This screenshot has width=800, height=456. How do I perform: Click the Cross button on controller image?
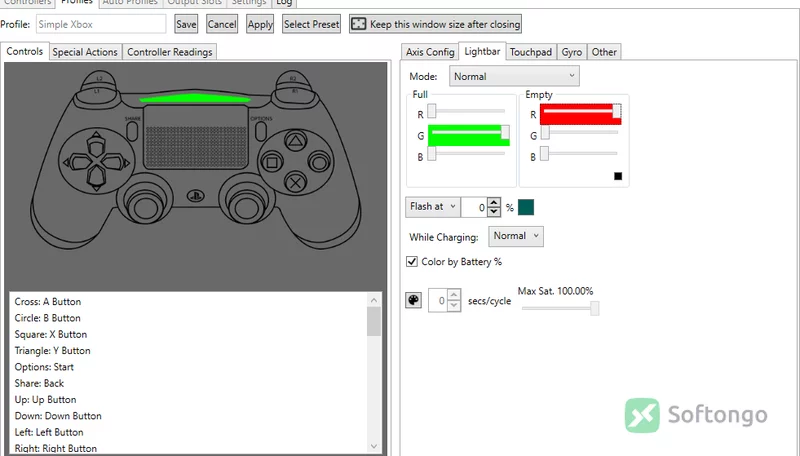click(x=295, y=182)
